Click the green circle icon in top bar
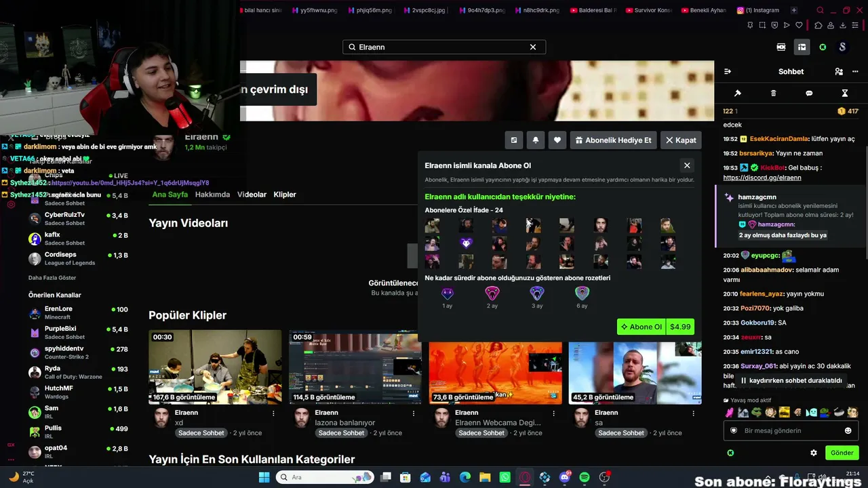This screenshot has height=488, width=868. (823, 47)
